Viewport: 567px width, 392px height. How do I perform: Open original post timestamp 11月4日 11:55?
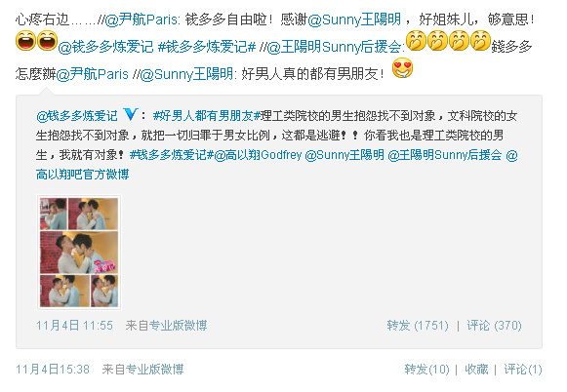(74, 326)
